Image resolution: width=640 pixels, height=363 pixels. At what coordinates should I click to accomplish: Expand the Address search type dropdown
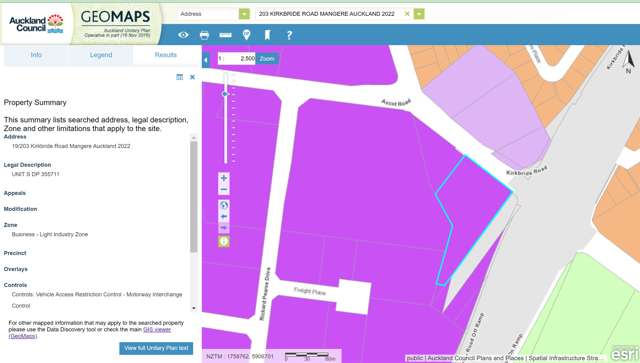coord(244,14)
